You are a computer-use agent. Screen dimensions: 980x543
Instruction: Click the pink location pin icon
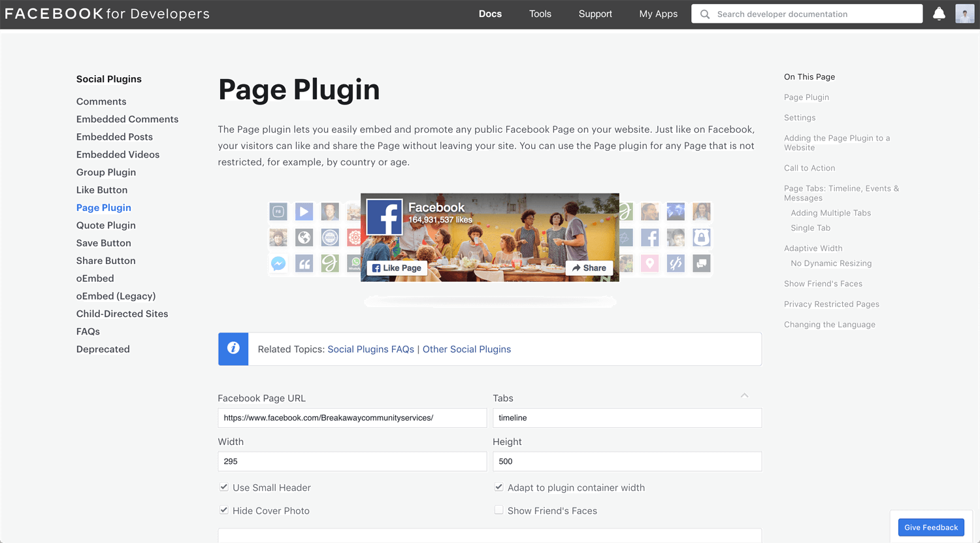[650, 264]
